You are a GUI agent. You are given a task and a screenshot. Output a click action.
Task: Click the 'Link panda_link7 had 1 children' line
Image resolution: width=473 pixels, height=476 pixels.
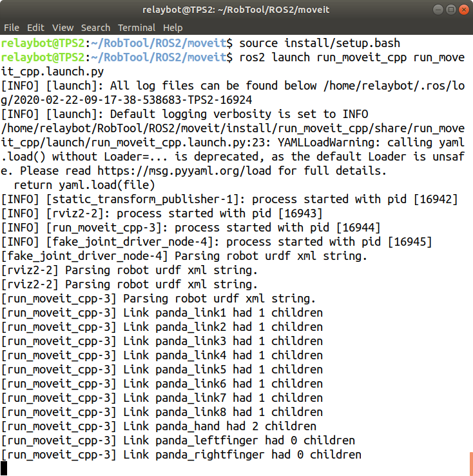(162, 398)
